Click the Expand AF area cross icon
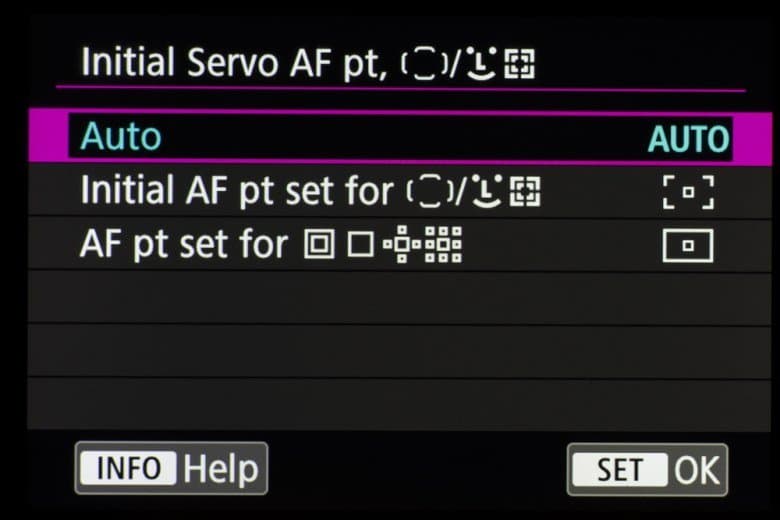This screenshot has height=520, width=780. pos(401,245)
